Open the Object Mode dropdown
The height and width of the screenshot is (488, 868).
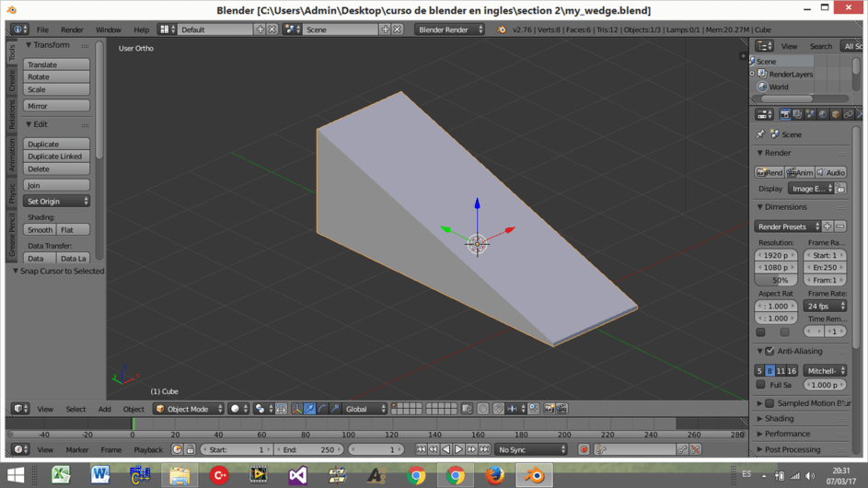click(189, 409)
